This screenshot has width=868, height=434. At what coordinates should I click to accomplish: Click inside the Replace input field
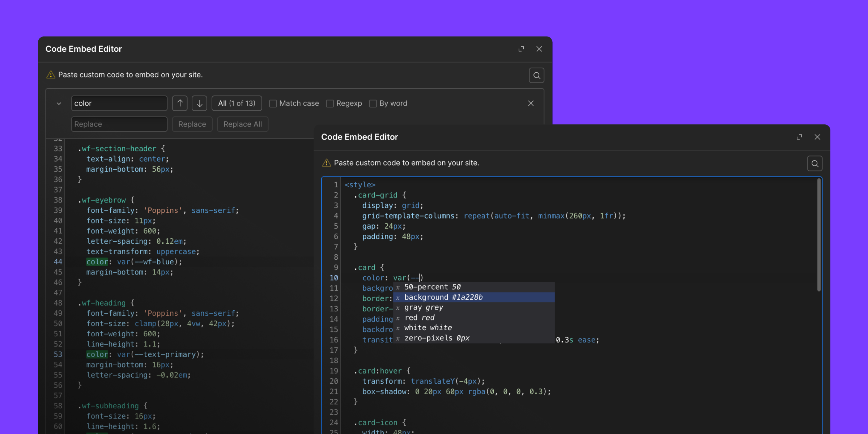click(119, 124)
